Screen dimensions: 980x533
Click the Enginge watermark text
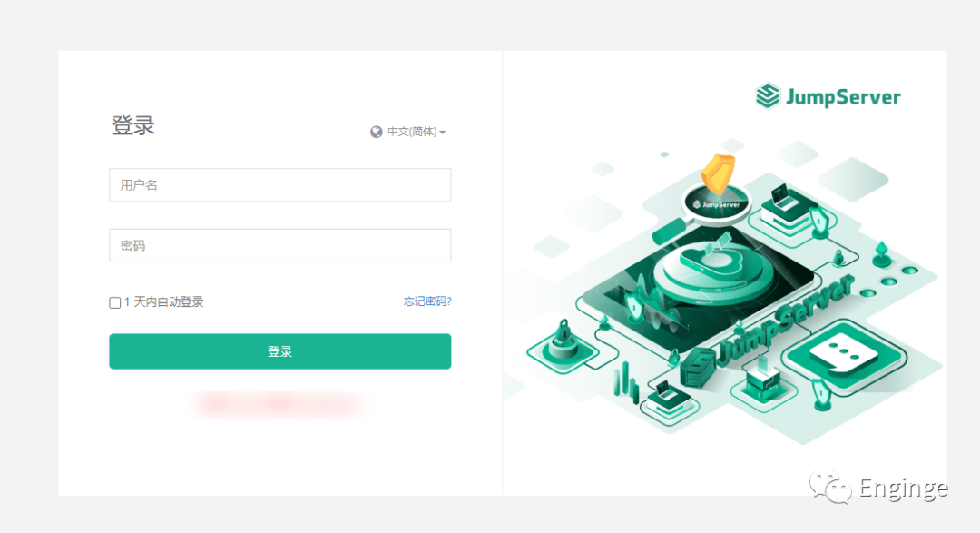pyautogui.click(x=904, y=488)
